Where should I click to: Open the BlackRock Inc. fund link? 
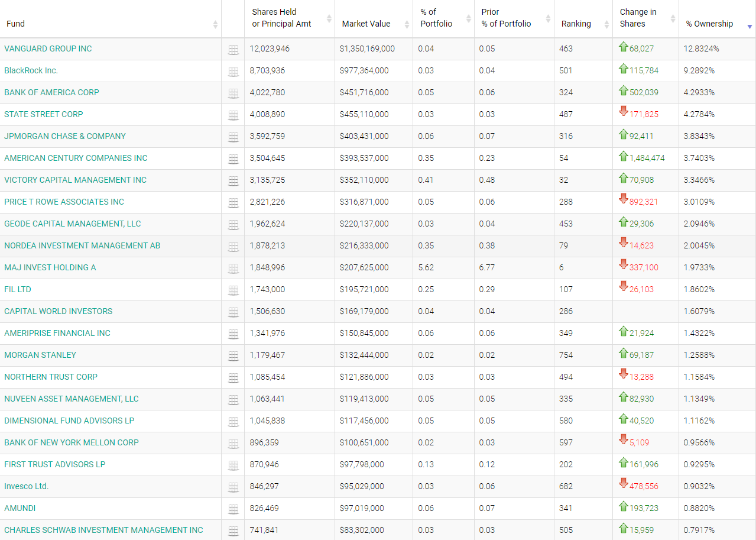click(x=31, y=70)
